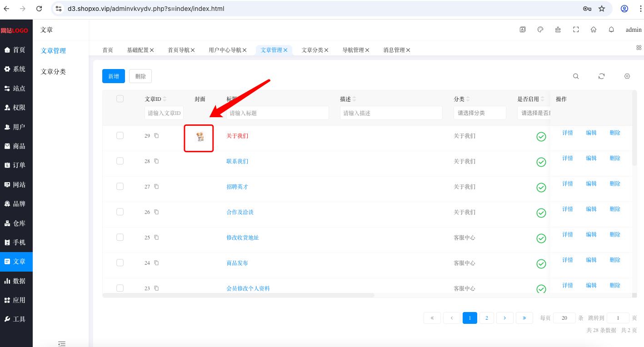Viewport: 644px width, 347px height.
Task: Open table column settings icon
Action: [x=627, y=76]
